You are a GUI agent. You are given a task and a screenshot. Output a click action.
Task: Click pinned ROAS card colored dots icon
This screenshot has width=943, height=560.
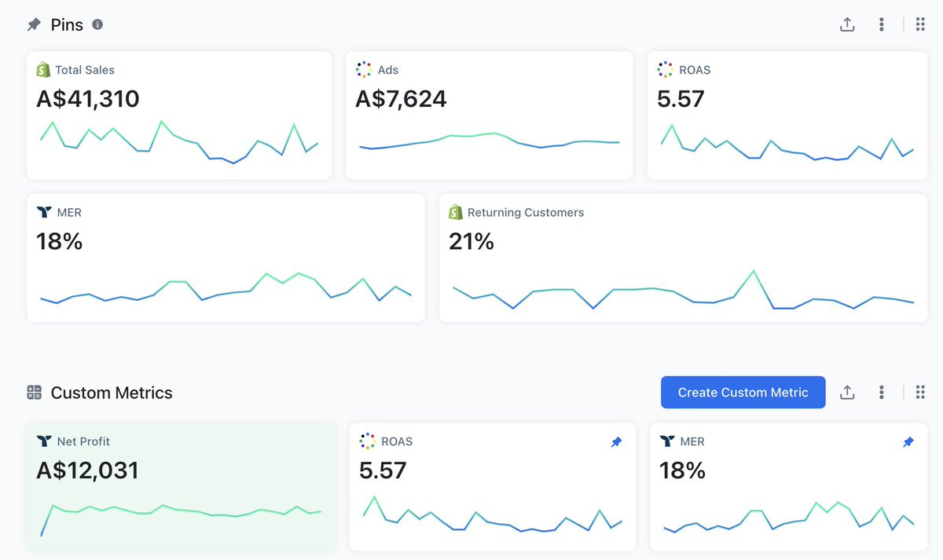click(665, 70)
